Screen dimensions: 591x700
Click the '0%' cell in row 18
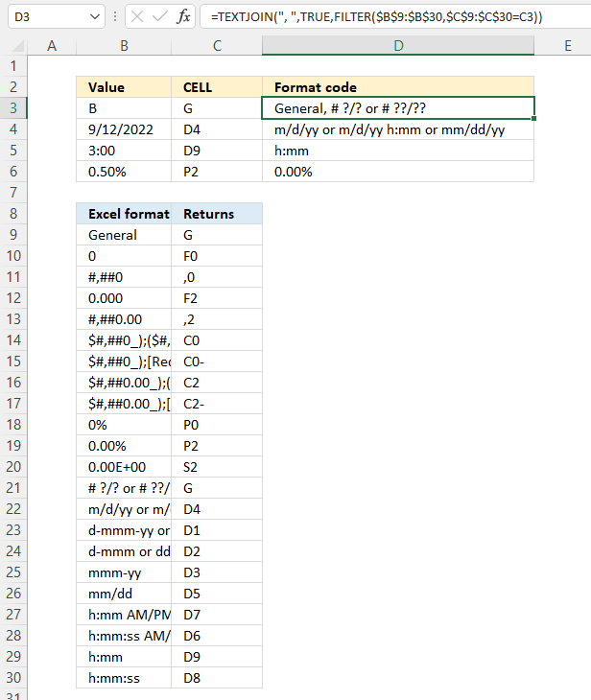(124, 425)
